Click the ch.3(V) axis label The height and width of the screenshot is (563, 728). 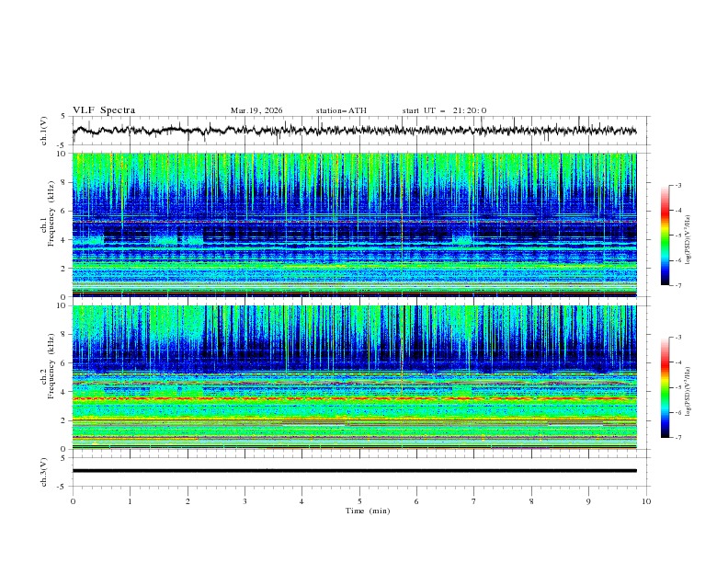(x=44, y=472)
